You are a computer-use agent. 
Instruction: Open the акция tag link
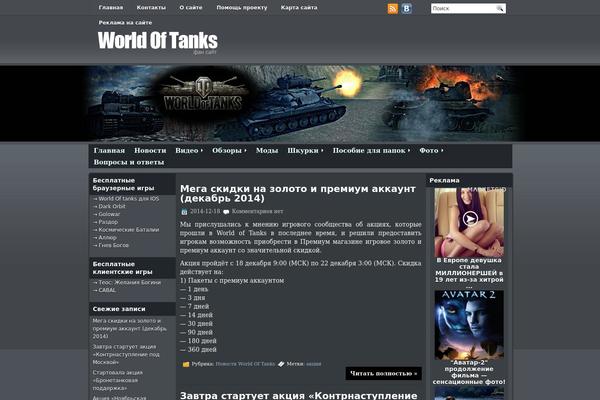[x=314, y=364]
